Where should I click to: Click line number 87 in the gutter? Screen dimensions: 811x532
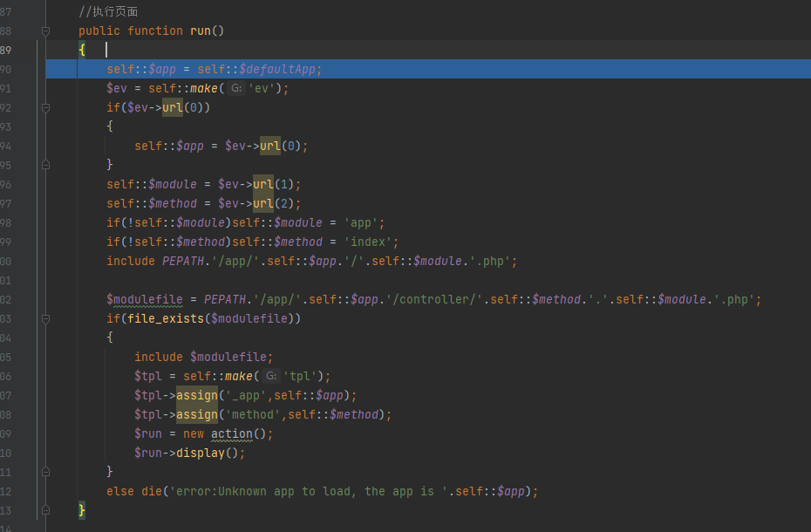(6, 11)
